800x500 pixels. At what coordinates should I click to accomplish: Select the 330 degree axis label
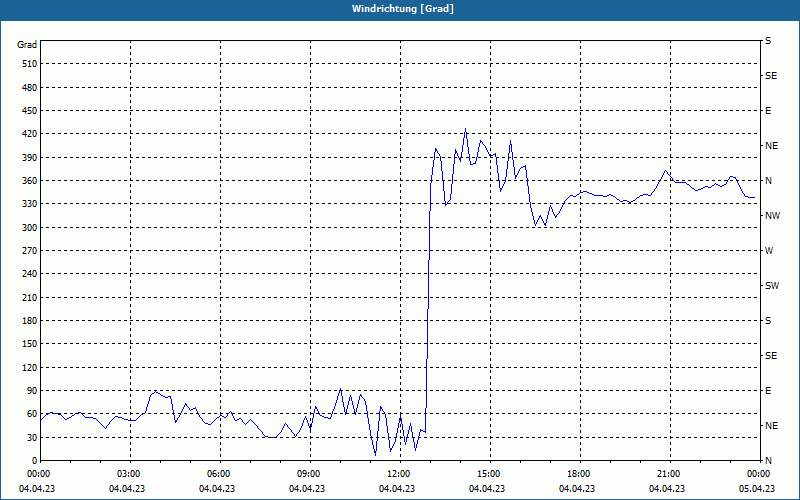pos(30,204)
